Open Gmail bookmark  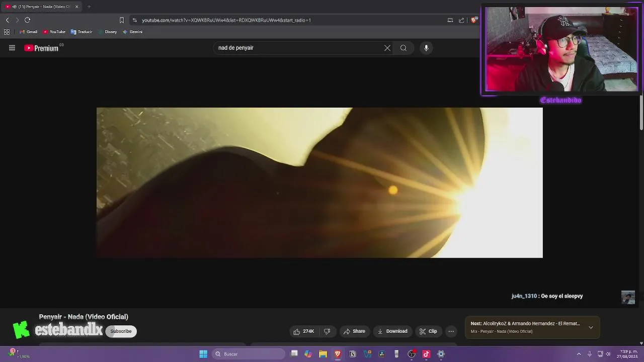click(x=28, y=32)
